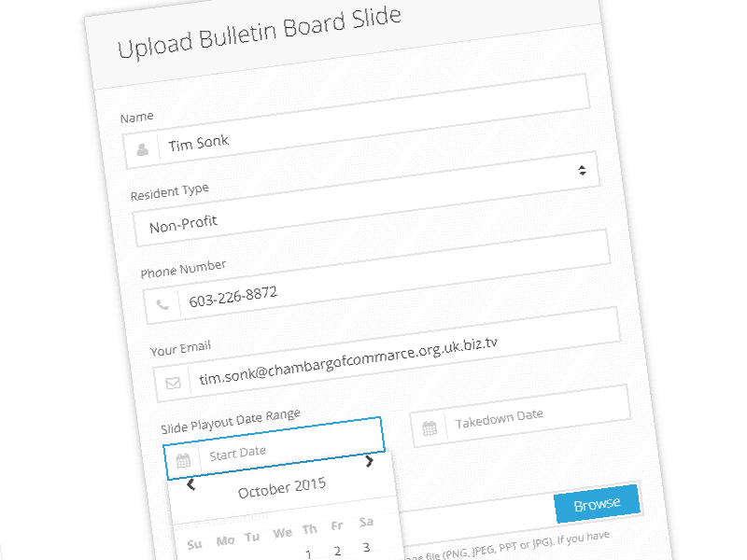
Task: Click the person icon beside Name field
Action: pos(142,149)
